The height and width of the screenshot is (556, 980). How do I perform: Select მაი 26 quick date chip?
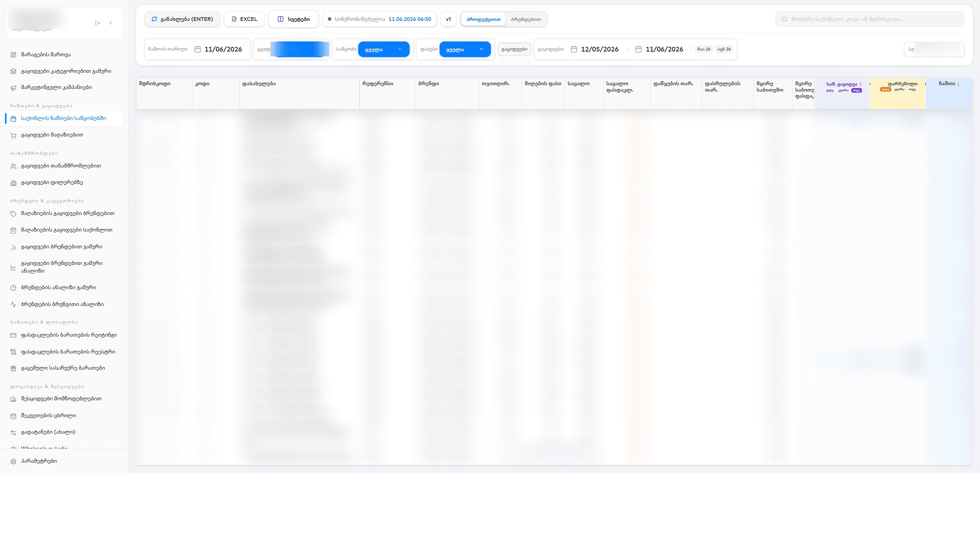(704, 49)
